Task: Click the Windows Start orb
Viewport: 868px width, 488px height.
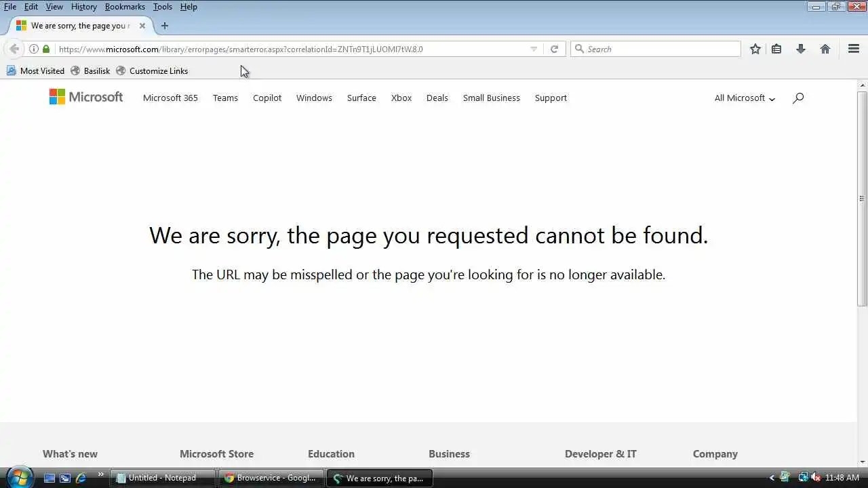Action: pos(18,477)
